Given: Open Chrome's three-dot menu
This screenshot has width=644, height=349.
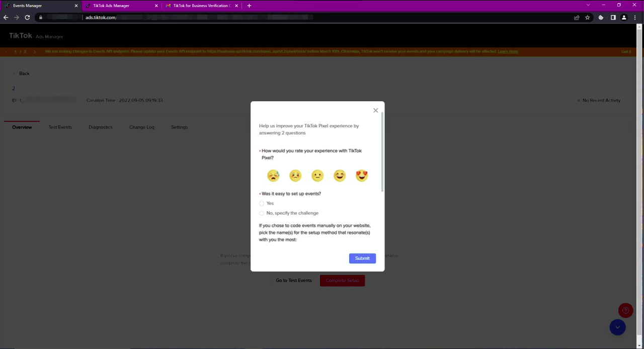Looking at the screenshot, I should 635,17.
